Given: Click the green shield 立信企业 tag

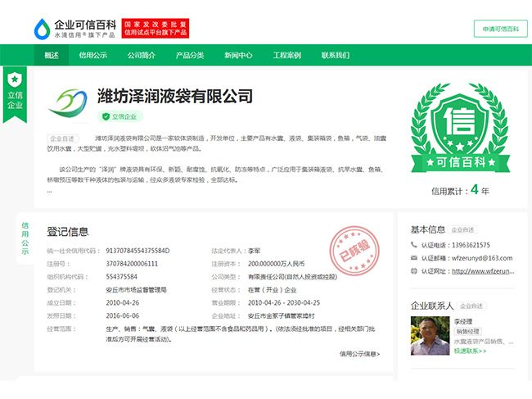Looking at the screenshot, I should pyautogui.click(x=120, y=116).
